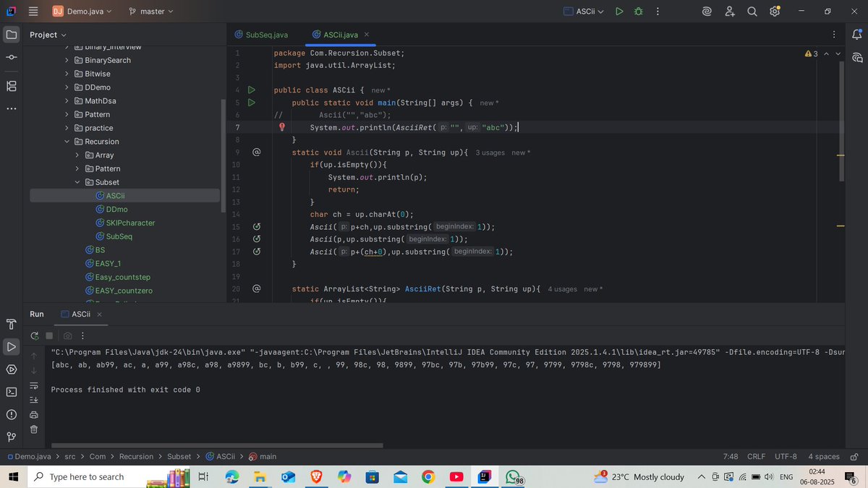Select DDmo class in project tree
The height and width of the screenshot is (488, 868).
point(116,209)
